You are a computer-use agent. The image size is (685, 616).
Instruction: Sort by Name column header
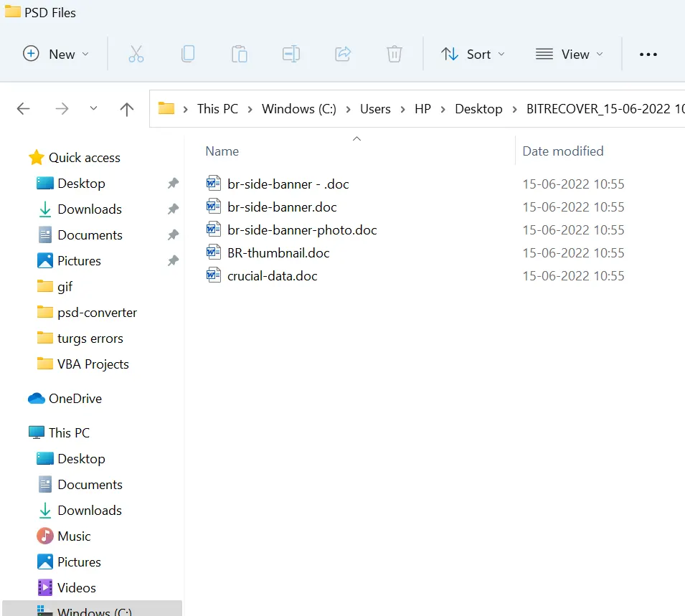point(222,151)
